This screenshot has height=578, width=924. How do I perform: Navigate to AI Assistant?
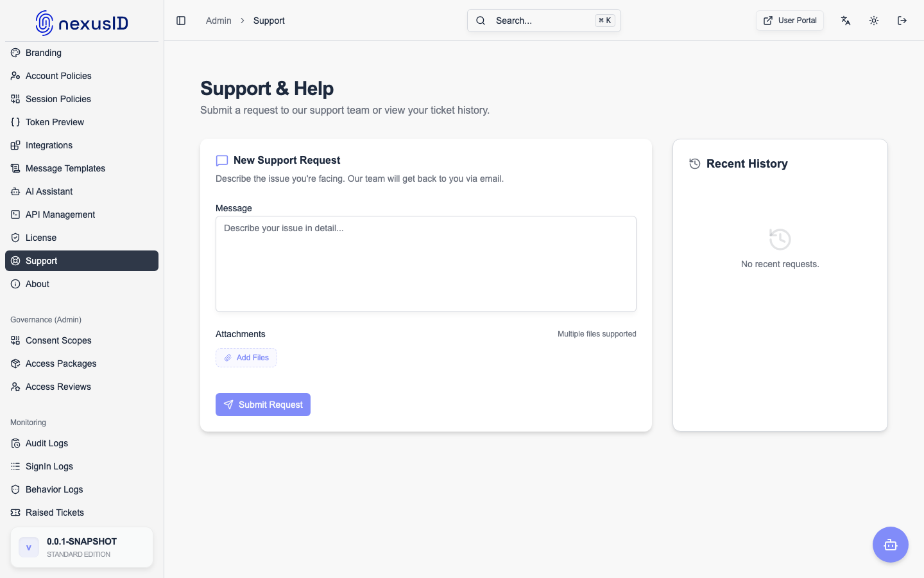tap(81, 191)
